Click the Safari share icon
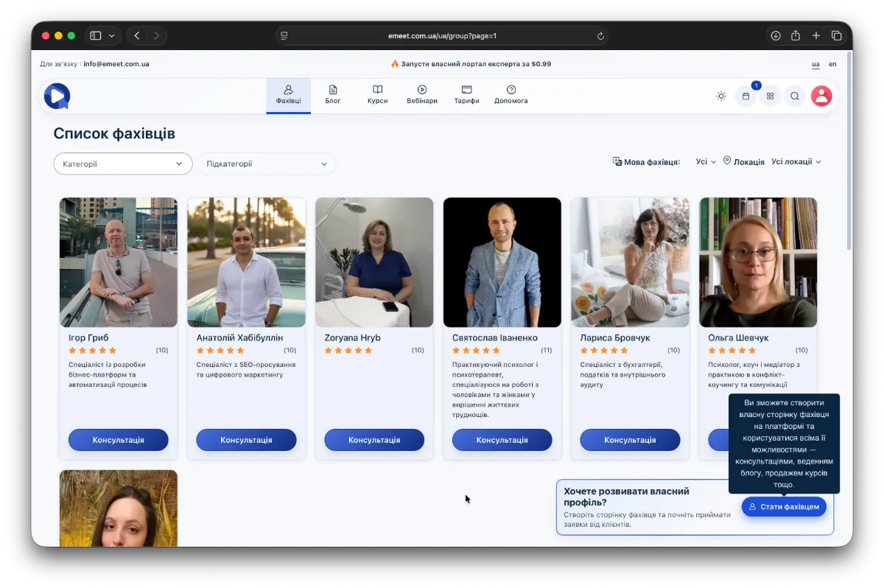Image resolution: width=884 pixels, height=588 pixels. (x=796, y=35)
